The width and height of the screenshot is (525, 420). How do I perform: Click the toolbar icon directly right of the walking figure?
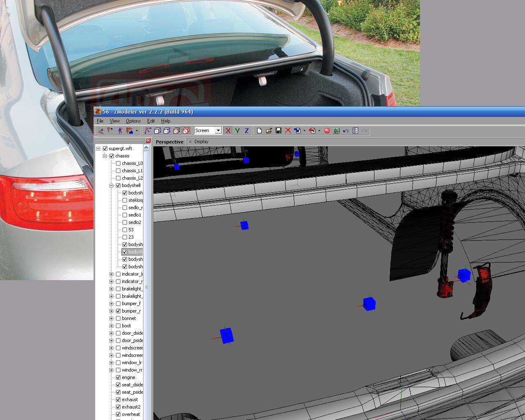pos(130,130)
